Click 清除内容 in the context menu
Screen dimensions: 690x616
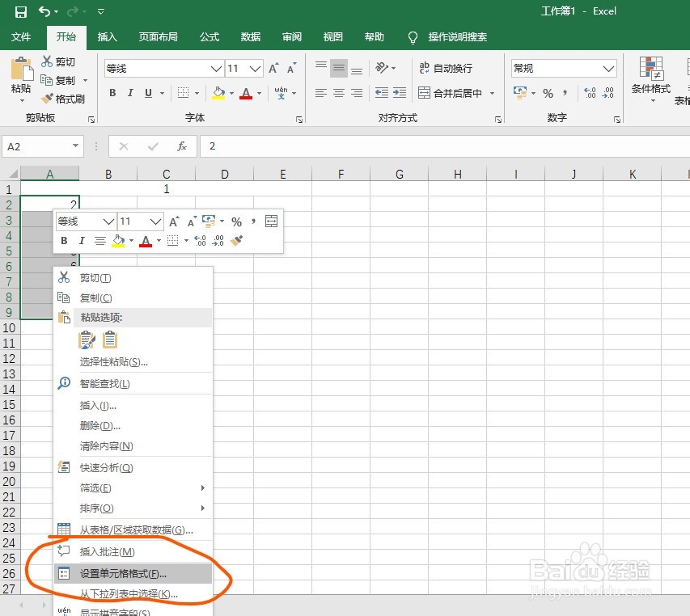105,446
